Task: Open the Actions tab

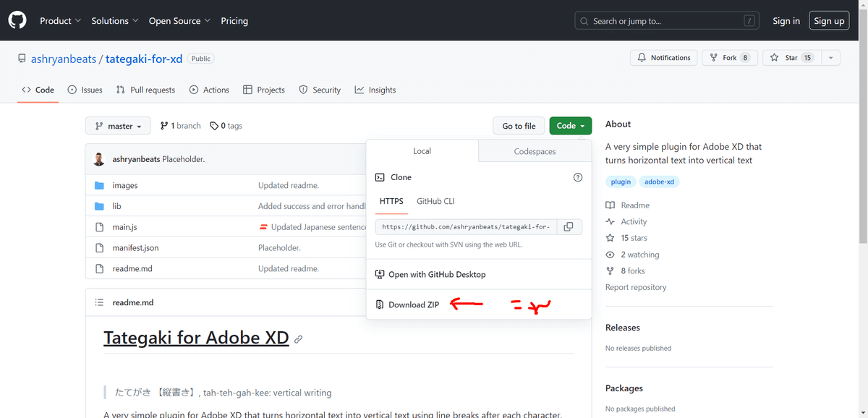Action: click(209, 90)
